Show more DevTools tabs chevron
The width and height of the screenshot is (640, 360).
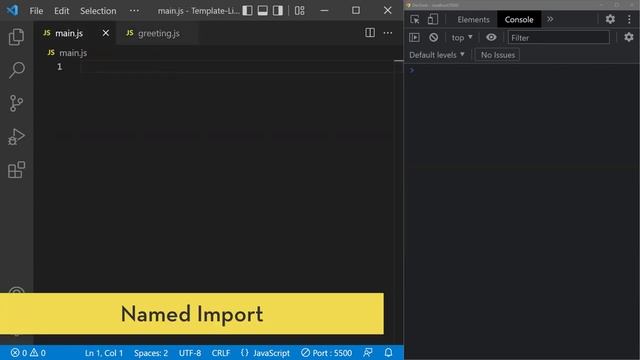point(550,19)
